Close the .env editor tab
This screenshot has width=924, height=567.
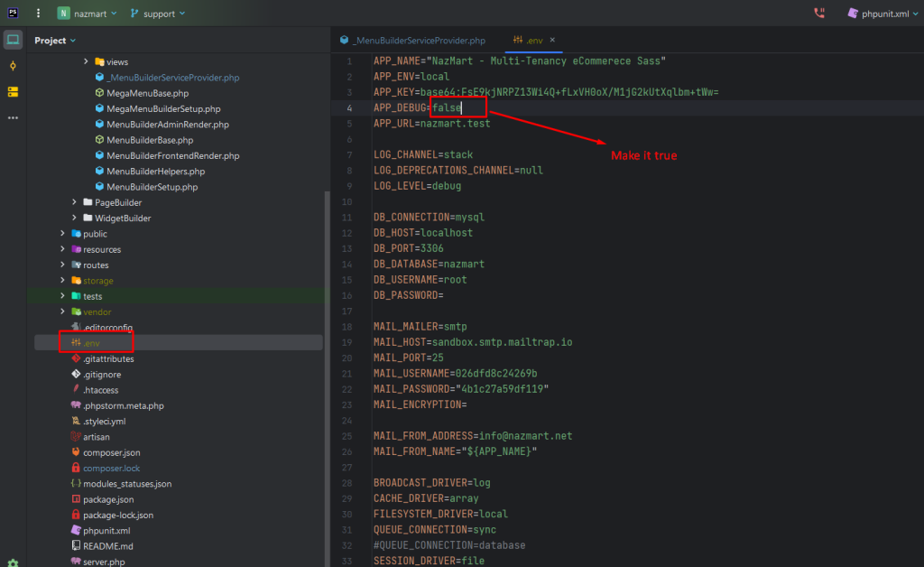tap(552, 40)
